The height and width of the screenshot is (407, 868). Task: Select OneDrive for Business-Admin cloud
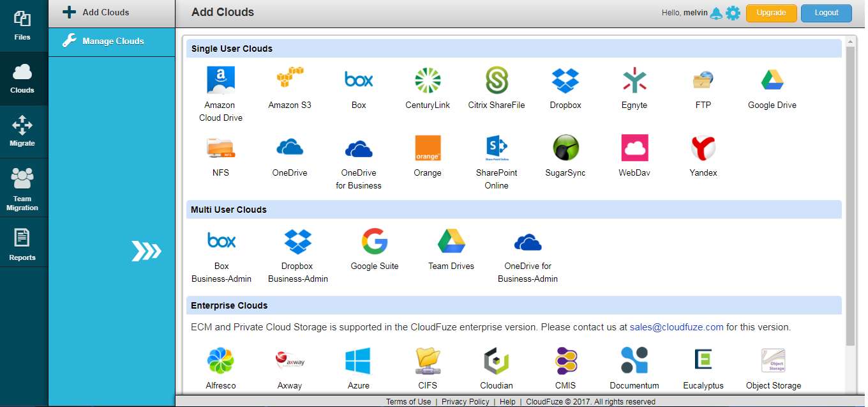(528, 242)
